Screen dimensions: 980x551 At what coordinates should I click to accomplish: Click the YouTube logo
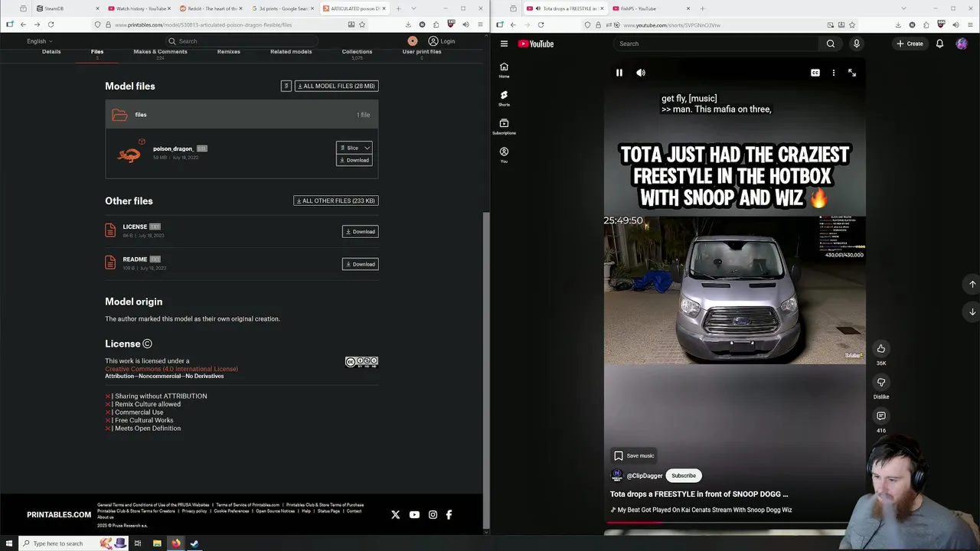pos(536,44)
